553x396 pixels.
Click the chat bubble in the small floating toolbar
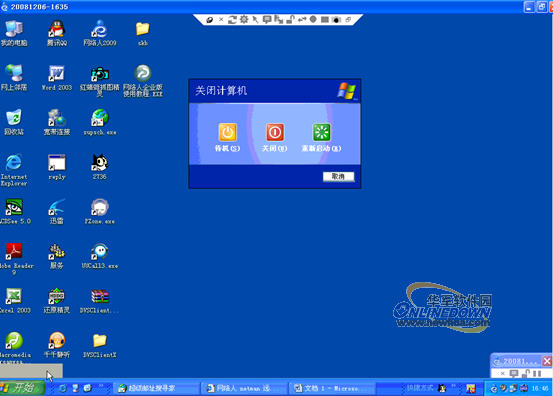tap(514, 373)
